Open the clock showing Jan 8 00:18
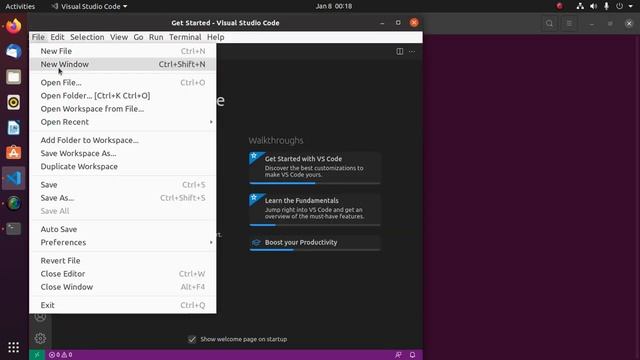 (333, 6)
